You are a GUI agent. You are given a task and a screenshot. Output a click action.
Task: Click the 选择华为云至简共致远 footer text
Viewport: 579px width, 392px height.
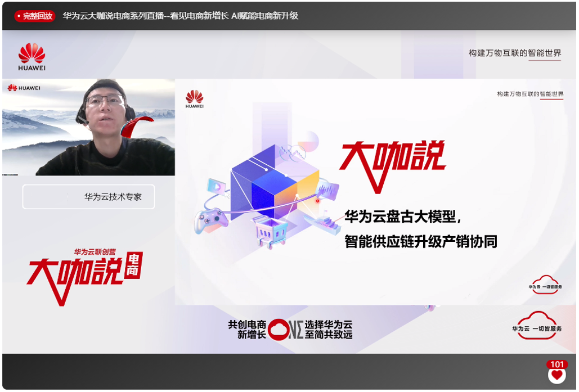tap(329, 330)
